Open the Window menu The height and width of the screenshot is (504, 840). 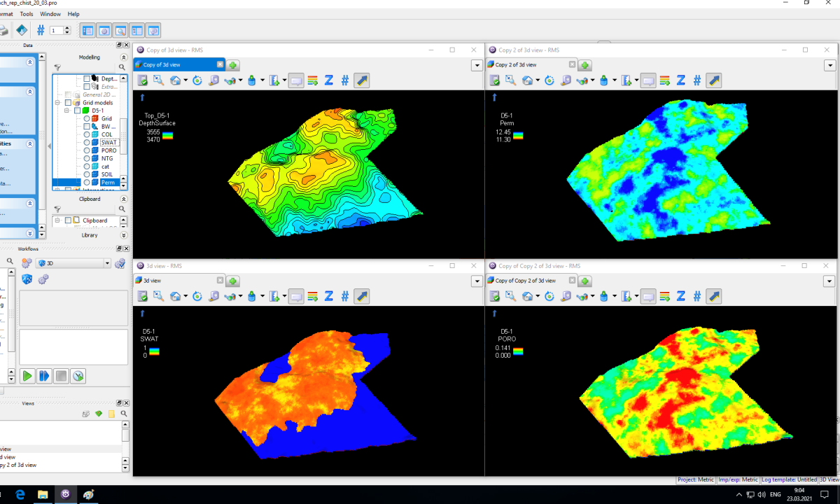[x=50, y=14]
